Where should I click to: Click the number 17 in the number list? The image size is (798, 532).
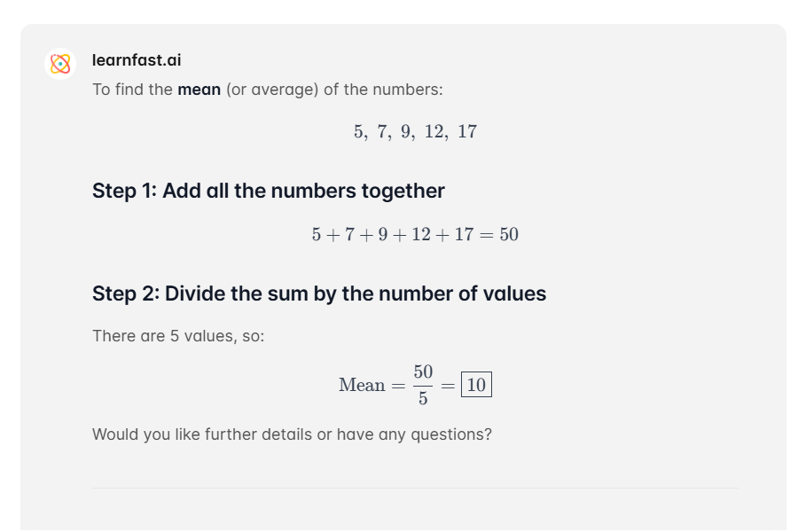(467, 132)
